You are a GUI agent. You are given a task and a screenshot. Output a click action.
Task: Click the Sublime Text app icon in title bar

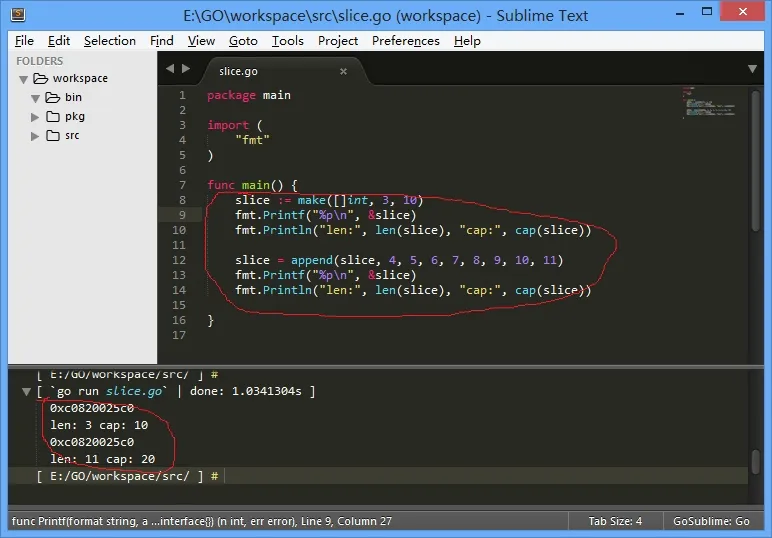click(x=18, y=14)
